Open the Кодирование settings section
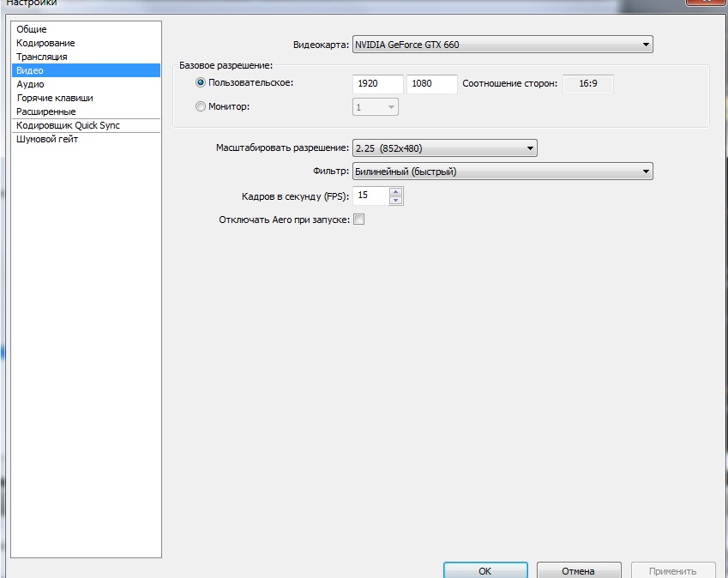 coord(86,43)
